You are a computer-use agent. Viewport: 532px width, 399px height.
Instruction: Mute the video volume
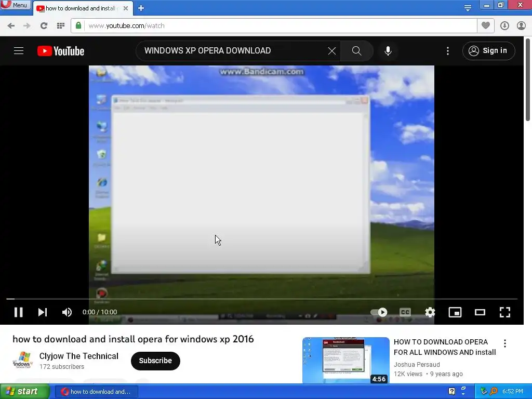(67, 312)
